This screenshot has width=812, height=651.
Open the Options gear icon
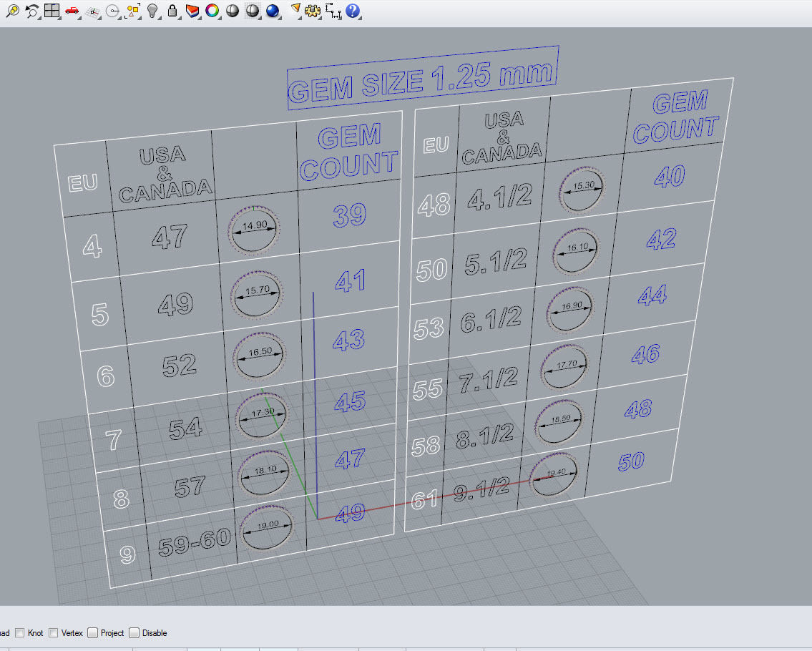click(312, 10)
